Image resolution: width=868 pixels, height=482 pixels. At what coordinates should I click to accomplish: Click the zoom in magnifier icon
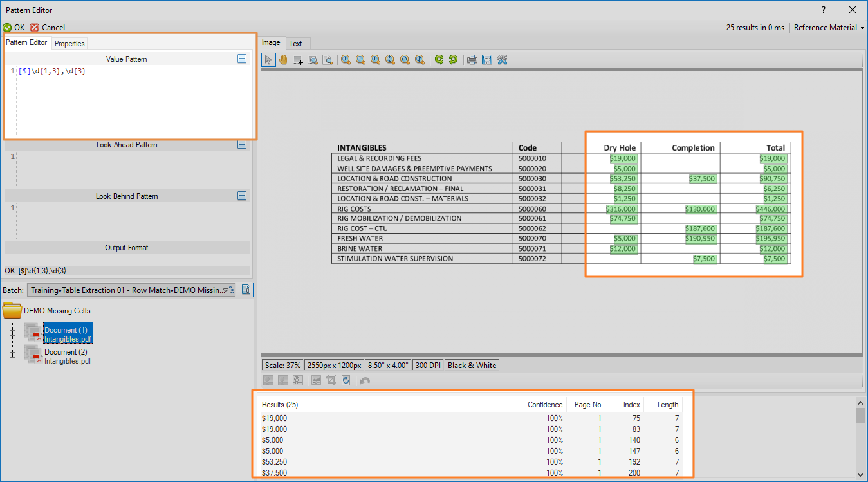tap(346, 60)
